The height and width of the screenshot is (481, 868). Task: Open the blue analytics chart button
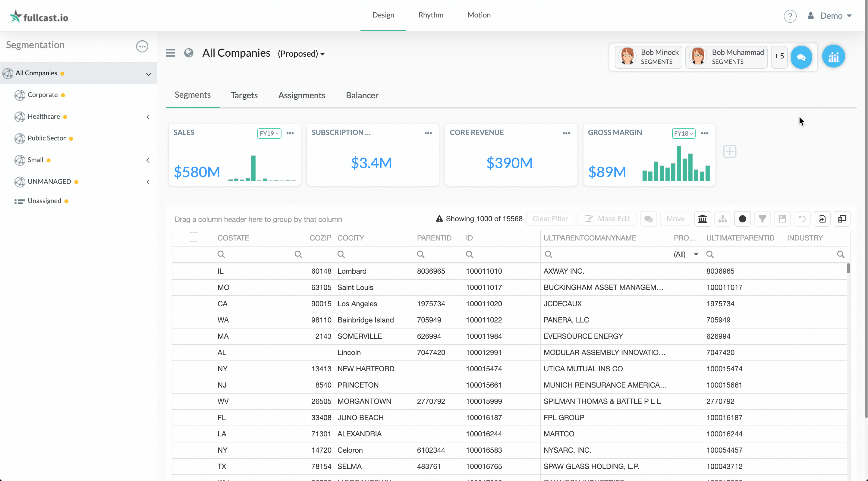pyautogui.click(x=833, y=56)
